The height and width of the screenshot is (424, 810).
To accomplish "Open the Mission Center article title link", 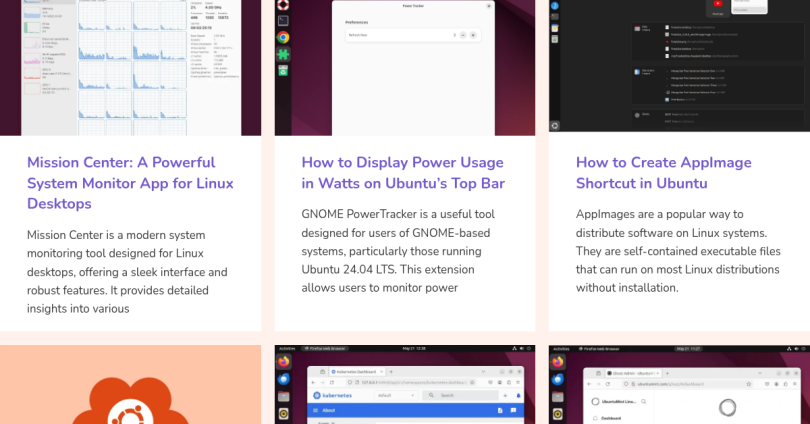I will pos(130,183).
